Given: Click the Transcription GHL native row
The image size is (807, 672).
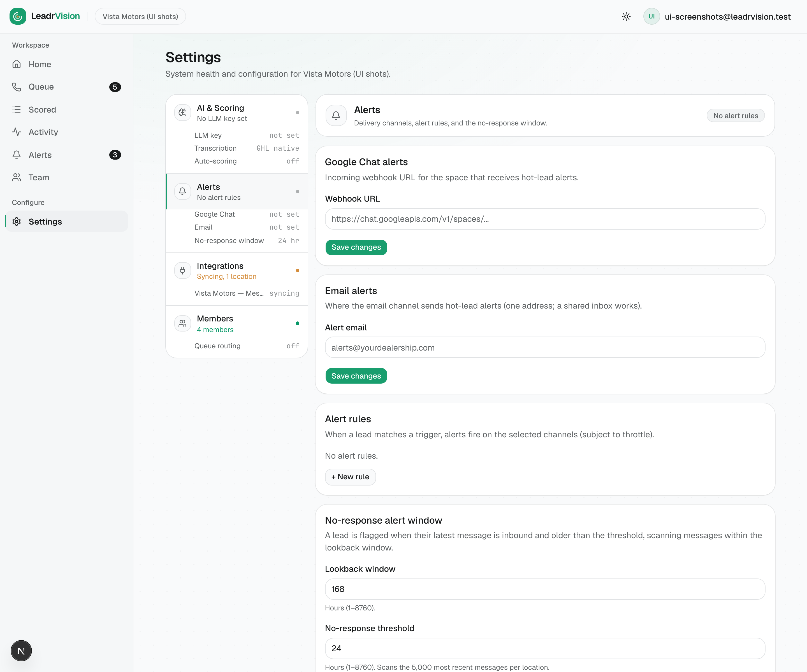Looking at the screenshot, I should coord(246,148).
